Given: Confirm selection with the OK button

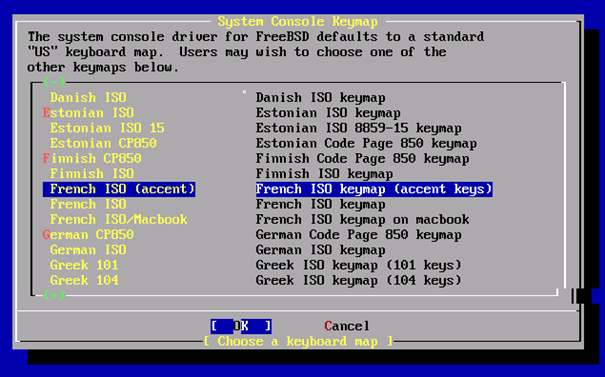Looking at the screenshot, I should click(241, 326).
